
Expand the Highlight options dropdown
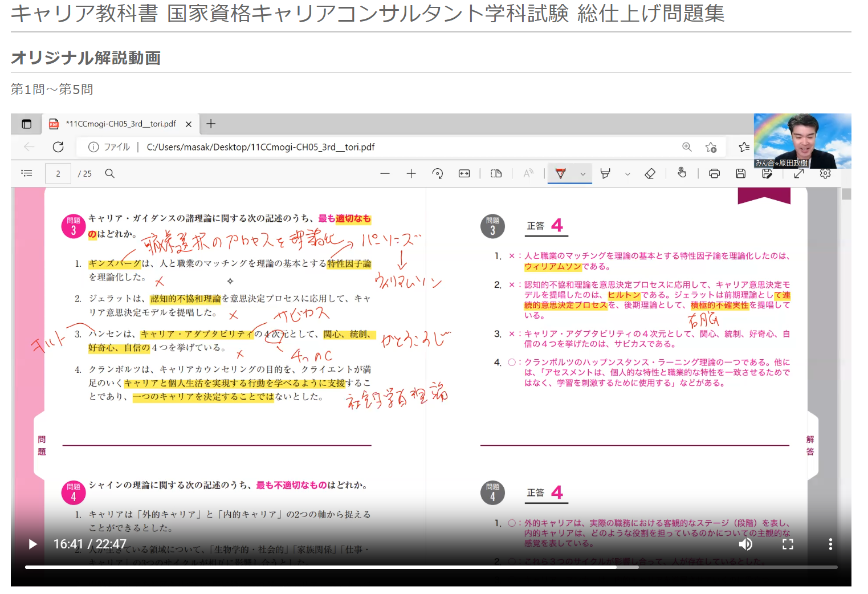627,174
